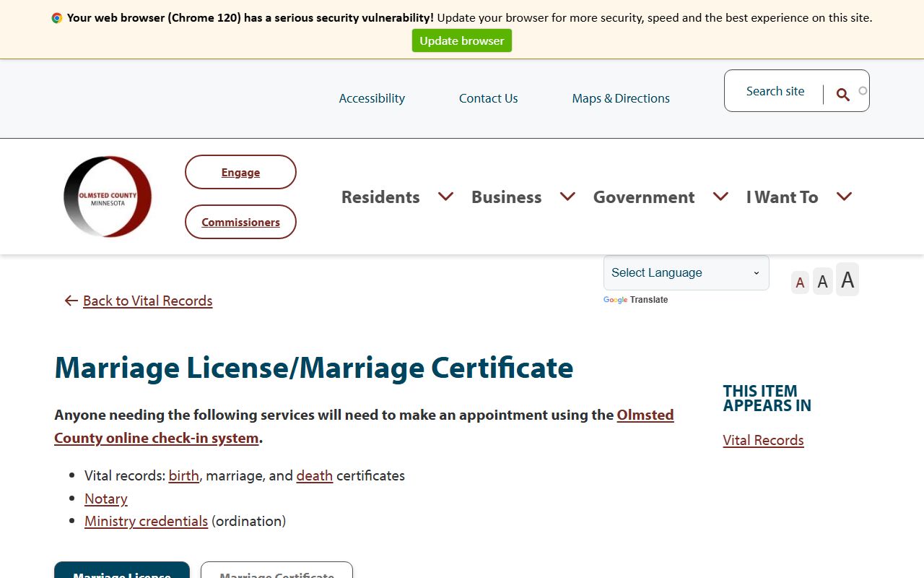Viewport: 924px width, 578px height.
Task: Expand the Government menu chevron
Action: (720, 197)
